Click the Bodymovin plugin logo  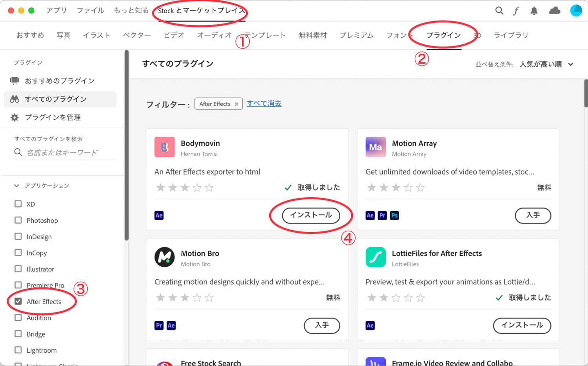165,147
